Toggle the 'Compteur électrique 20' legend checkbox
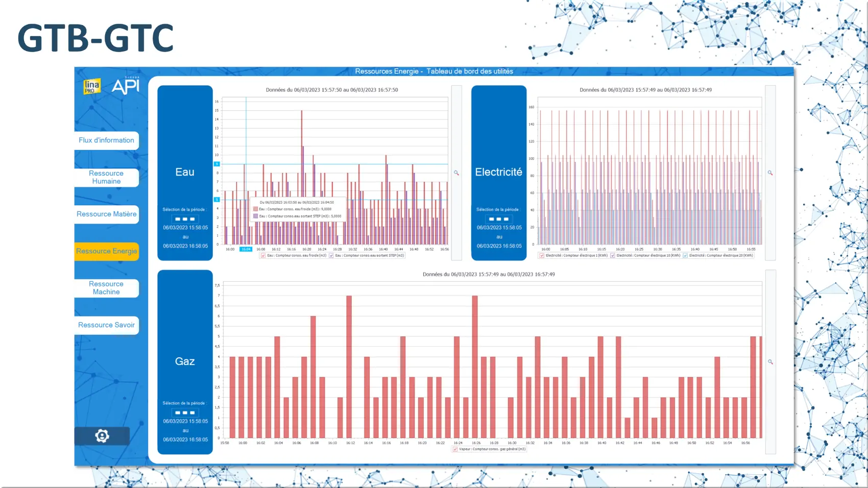868x488 pixels. coord(685,256)
